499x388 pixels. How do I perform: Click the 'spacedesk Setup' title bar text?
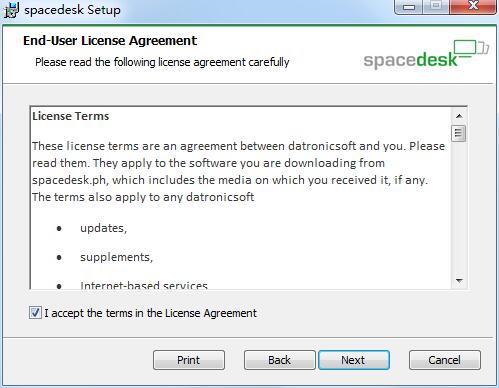click(72, 10)
